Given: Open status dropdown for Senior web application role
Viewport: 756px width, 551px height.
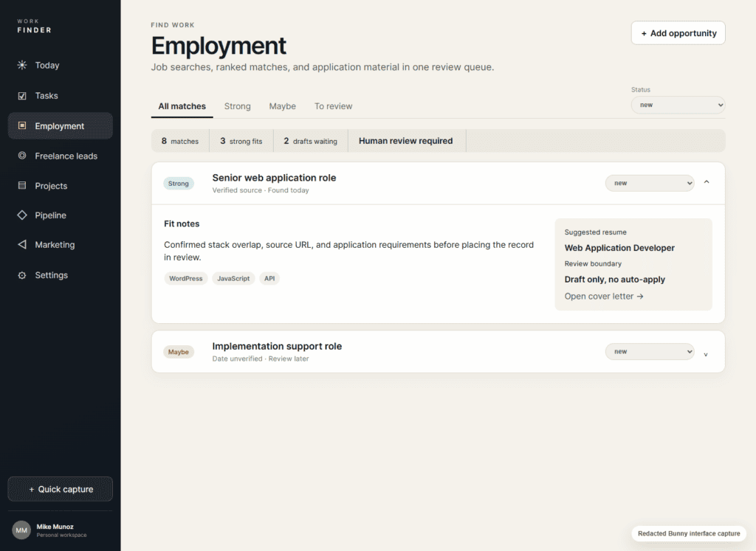Looking at the screenshot, I should coord(650,183).
